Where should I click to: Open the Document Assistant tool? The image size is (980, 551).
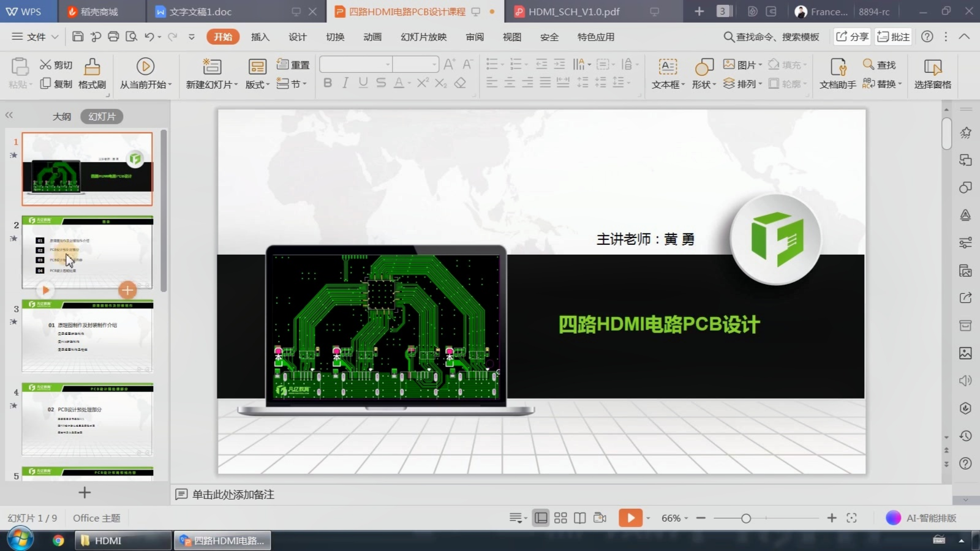pyautogui.click(x=838, y=73)
